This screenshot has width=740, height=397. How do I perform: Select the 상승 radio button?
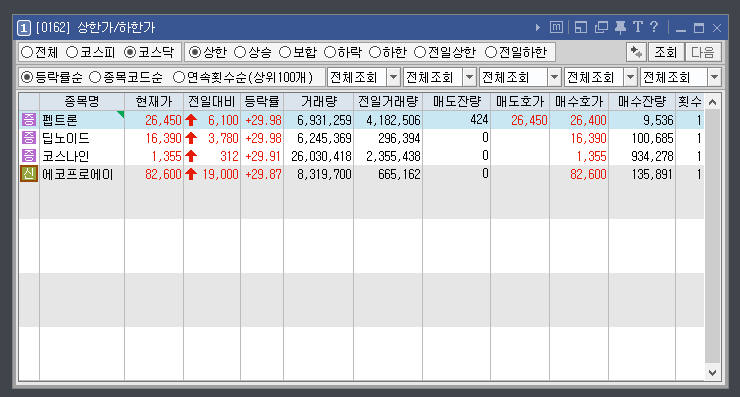[x=240, y=52]
